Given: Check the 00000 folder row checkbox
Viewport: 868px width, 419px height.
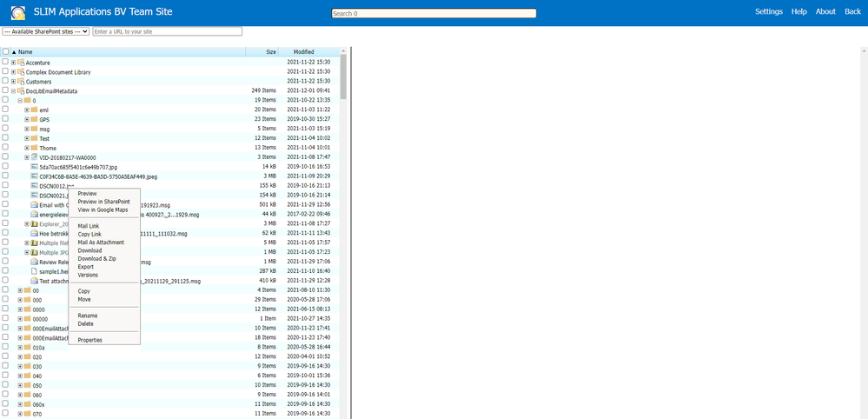Looking at the screenshot, I should coord(5,318).
